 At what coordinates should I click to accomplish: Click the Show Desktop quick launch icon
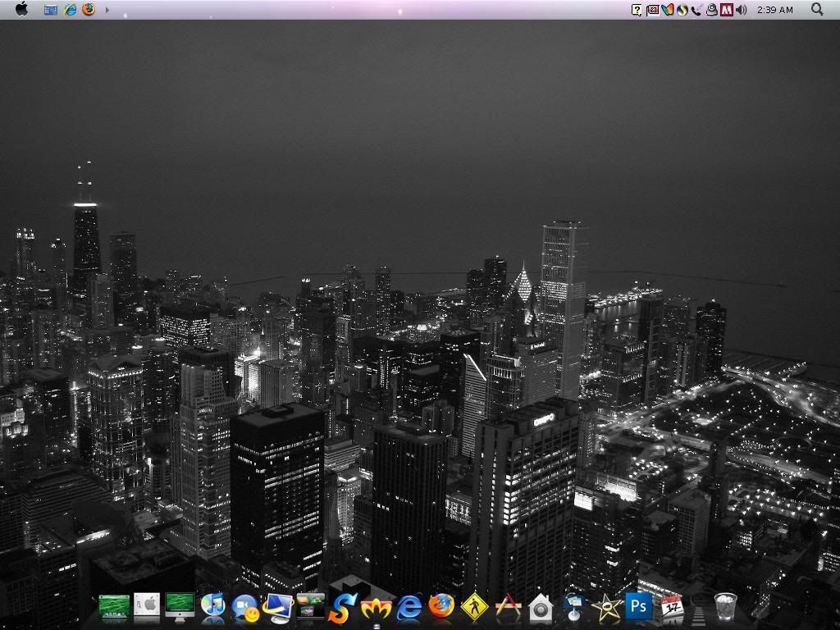[51, 10]
